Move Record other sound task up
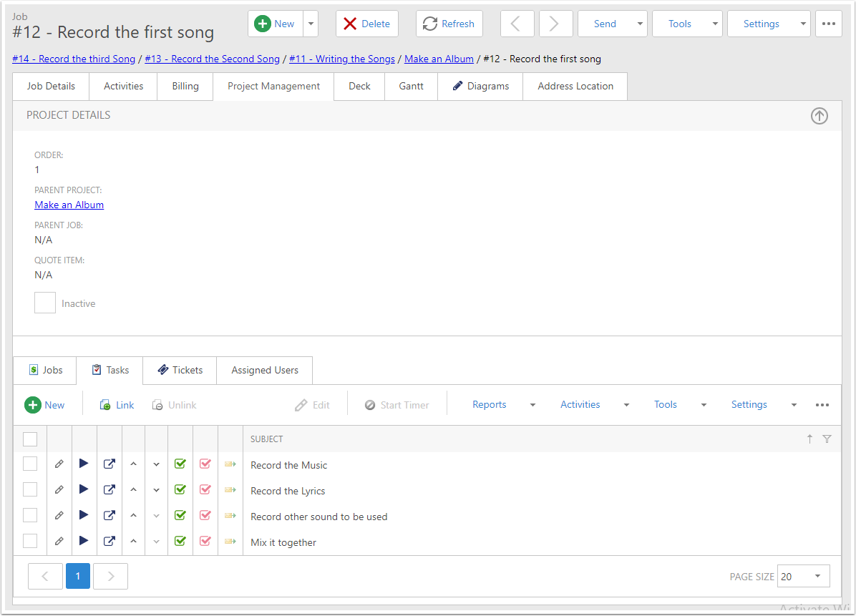 [x=133, y=516]
